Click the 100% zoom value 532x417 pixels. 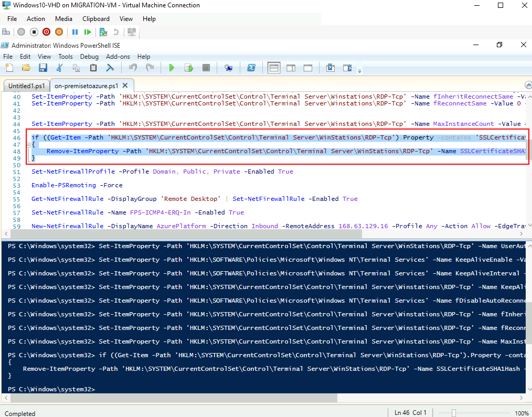pyautogui.click(x=522, y=413)
